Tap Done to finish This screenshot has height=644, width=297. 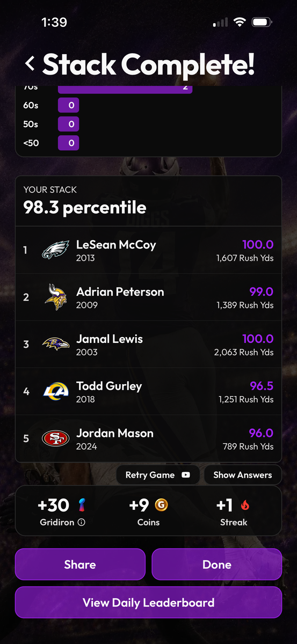point(217,565)
